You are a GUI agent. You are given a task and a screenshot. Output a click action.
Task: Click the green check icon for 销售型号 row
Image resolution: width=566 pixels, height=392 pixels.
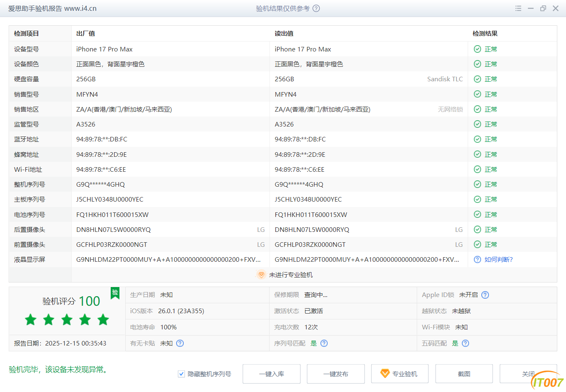(478, 94)
